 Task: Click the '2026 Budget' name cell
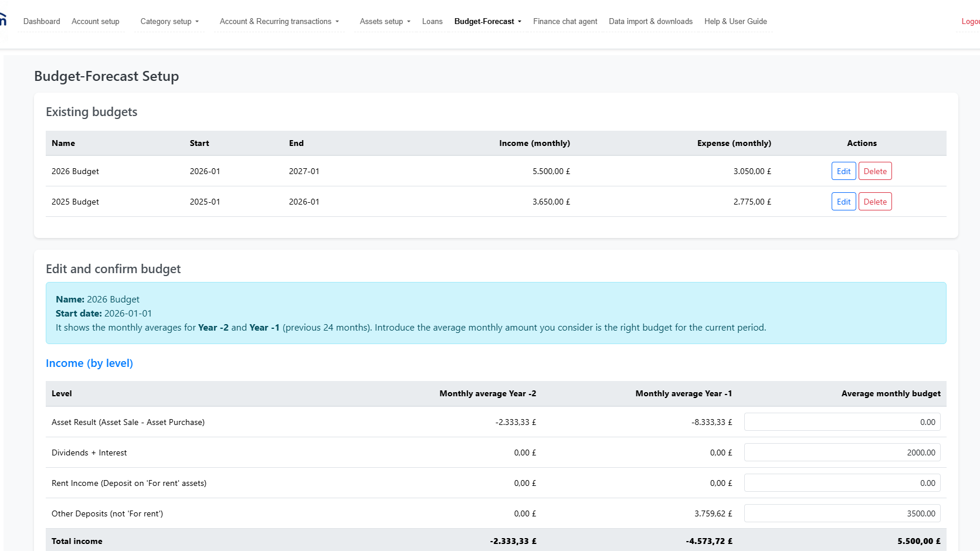point(75,171)
